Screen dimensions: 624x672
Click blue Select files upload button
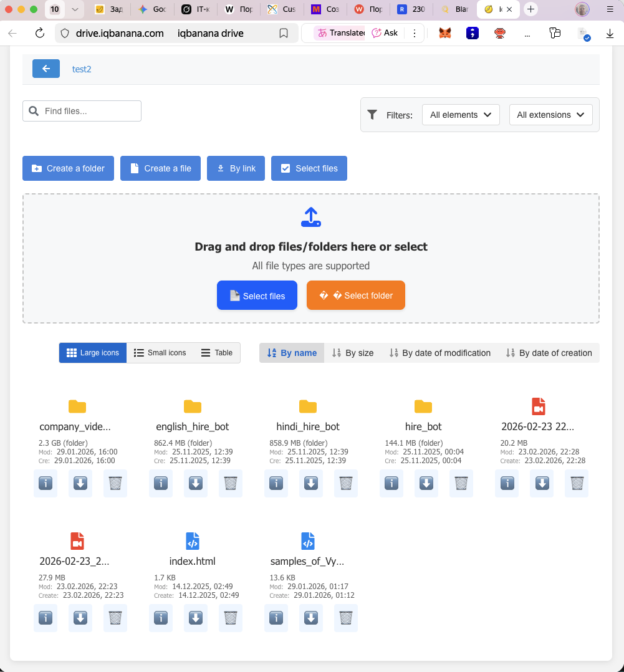coord(257,295)
